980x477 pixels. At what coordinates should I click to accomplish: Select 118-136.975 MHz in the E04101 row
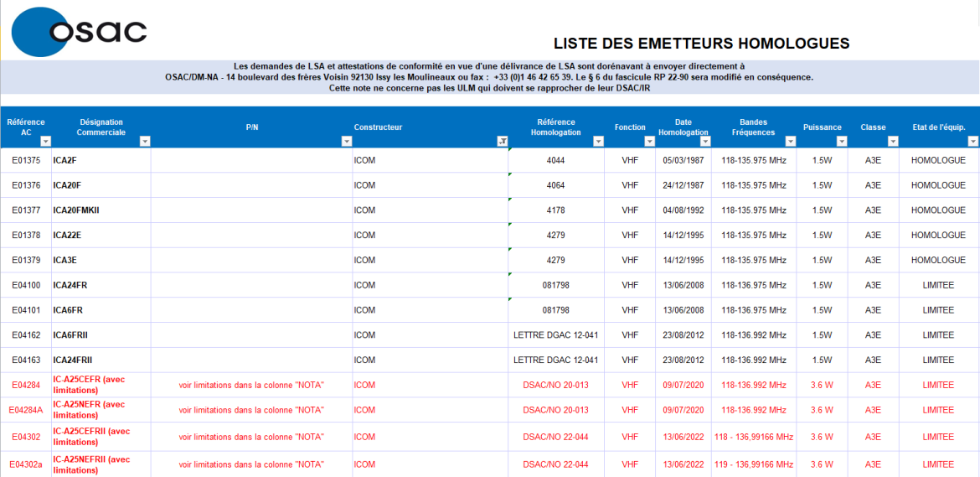coord(754,310)
